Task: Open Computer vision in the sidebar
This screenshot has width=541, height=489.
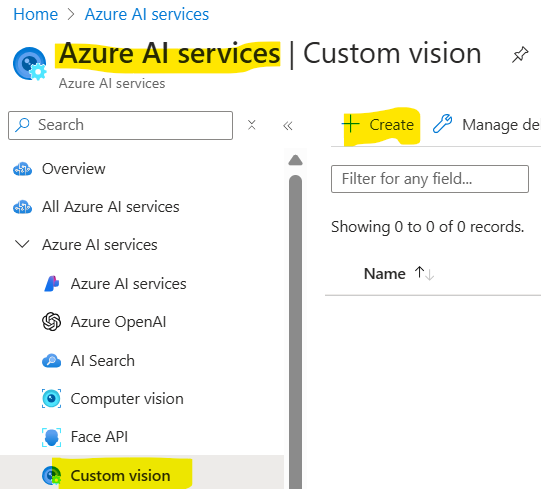Action: [127, 399]
